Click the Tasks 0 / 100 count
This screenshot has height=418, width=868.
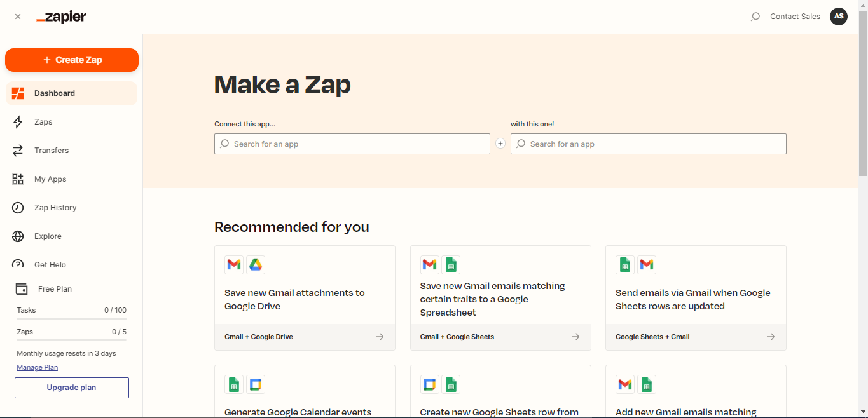click(x=115, y=310)
